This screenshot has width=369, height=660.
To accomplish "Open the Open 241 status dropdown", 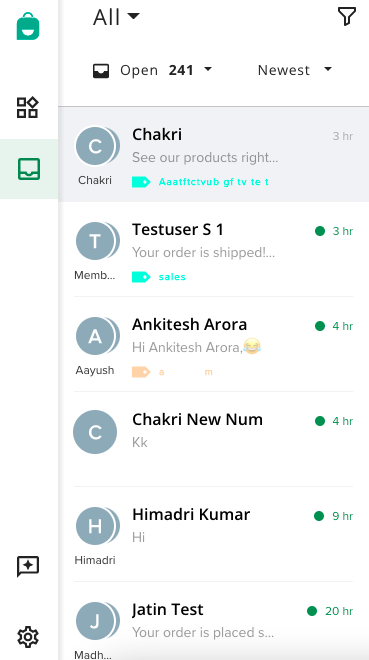I will pyautogui.click(x=153, y=70).
